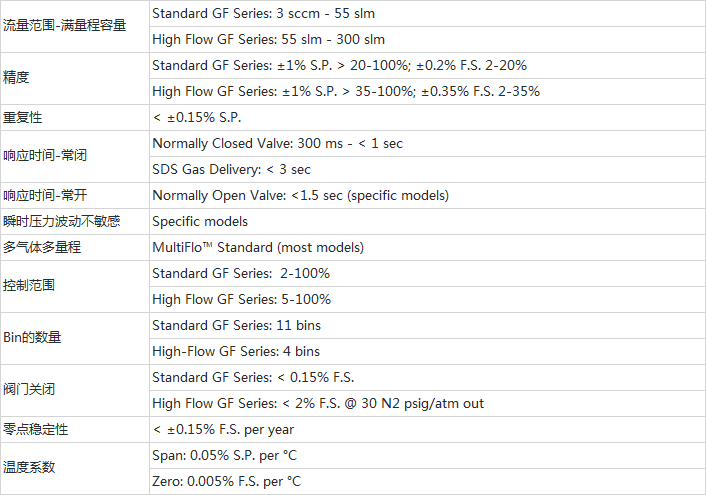Click the 'High-Flow GF Series: 4 bins' cell
The height and width of the screenshot is (495, 706).
pos(236,351)
